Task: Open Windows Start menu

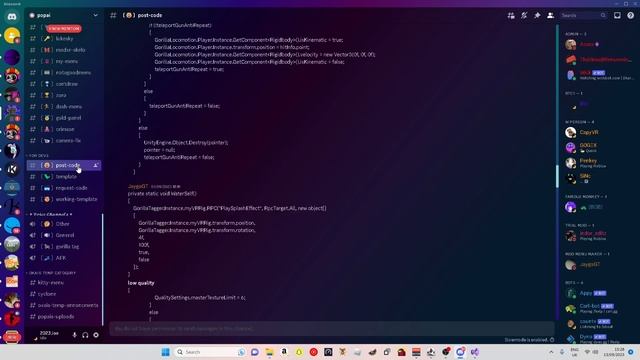Action: (x=165, y=352)
